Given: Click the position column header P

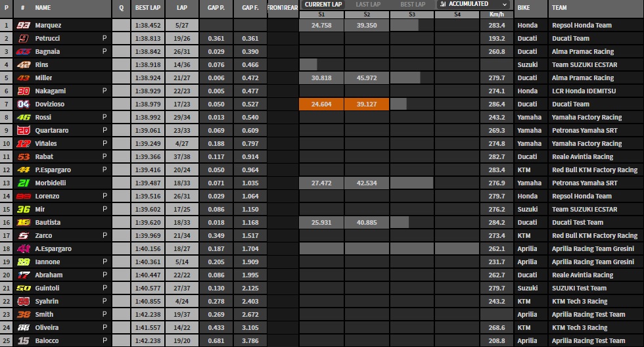Looking at the screenshot, I should pyautogui.click(x=6, y=8).
